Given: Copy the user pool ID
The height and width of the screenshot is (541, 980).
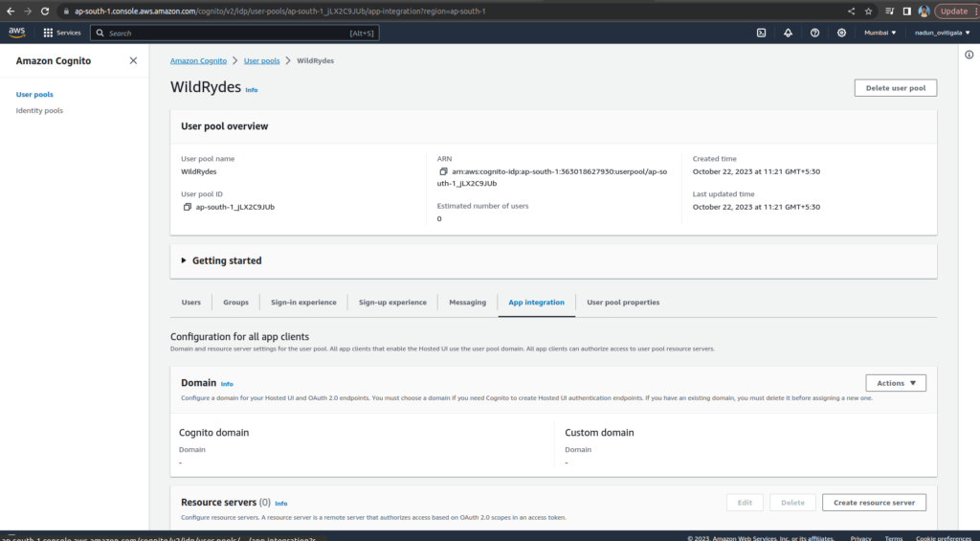Looking at the screenshot, I should click(x=188, y=207).
